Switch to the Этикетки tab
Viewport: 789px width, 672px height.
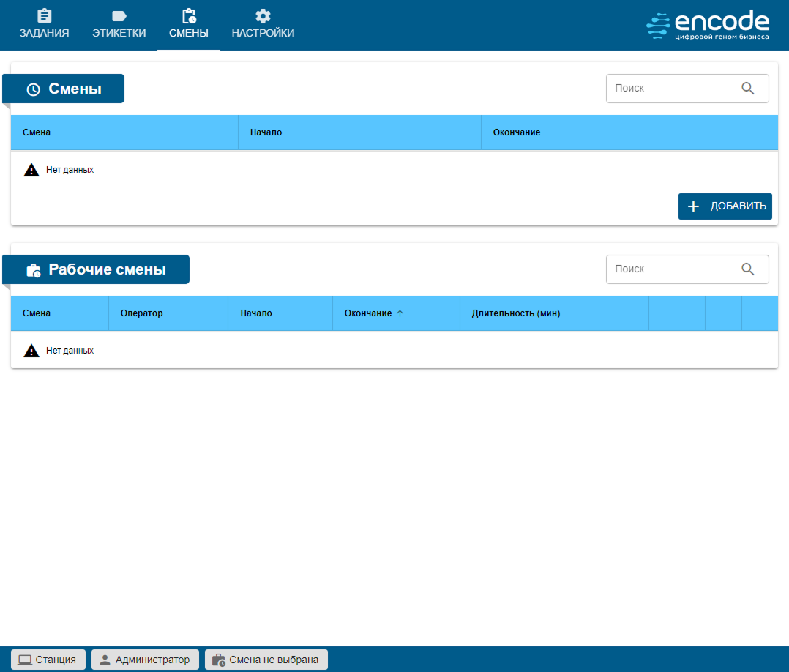[119, 25]
